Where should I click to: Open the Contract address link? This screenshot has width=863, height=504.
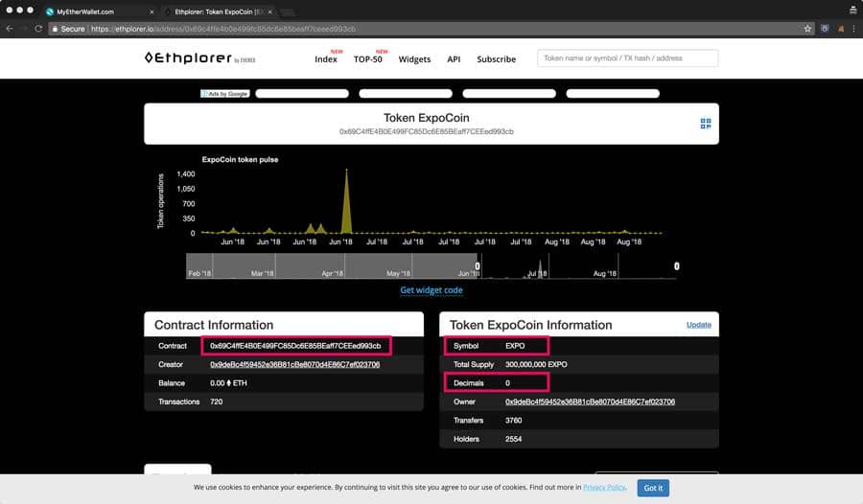(295, 346)
